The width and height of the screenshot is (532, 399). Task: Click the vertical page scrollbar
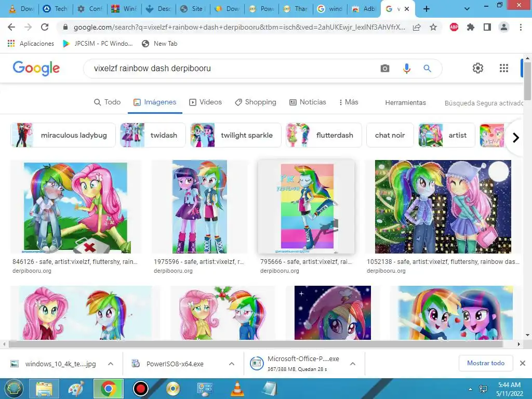click(527, 82)
